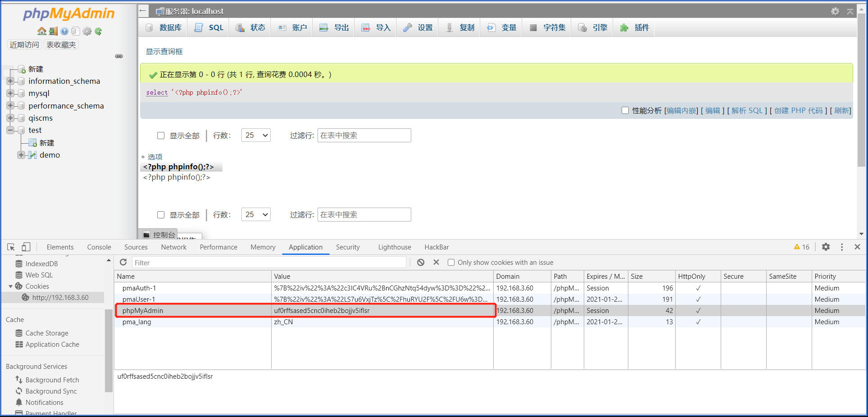The width and height of the screenshot is (868, 417).
Task: Click the logout door icon in sidebar
Action: (53, 31)
